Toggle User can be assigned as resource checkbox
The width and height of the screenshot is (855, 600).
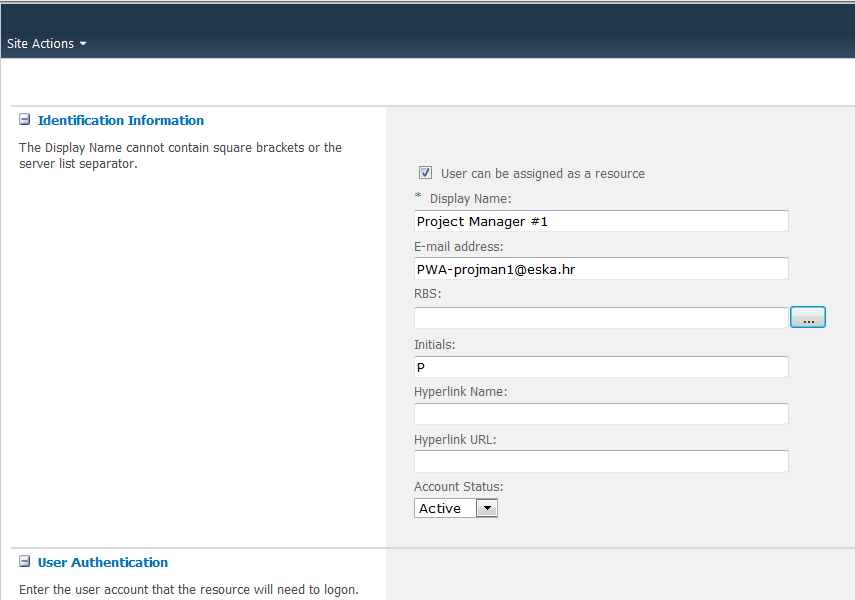pos(426,173)
